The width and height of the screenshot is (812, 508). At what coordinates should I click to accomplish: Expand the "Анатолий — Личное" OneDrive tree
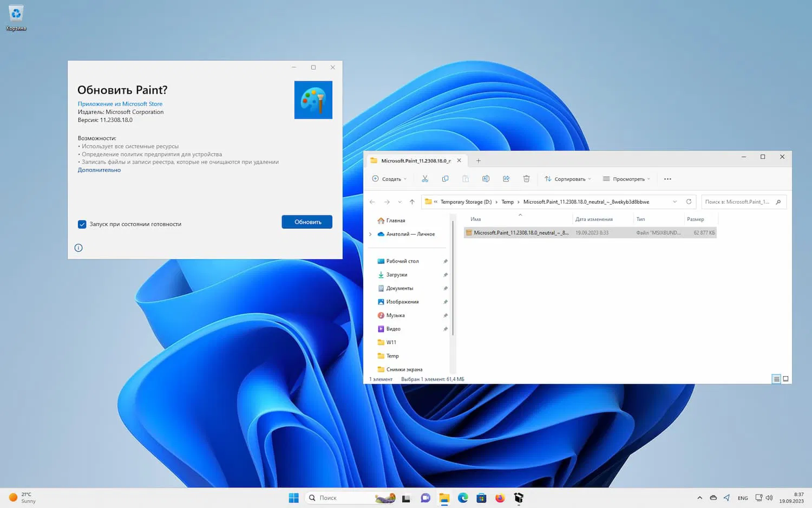click(370, 234)
